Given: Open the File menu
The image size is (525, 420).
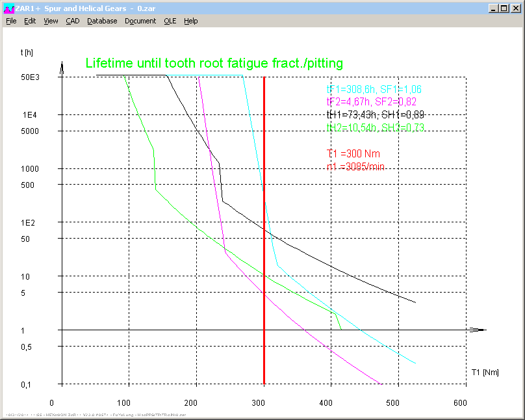Looking at the screenshot, I should [x=11, y=21].
